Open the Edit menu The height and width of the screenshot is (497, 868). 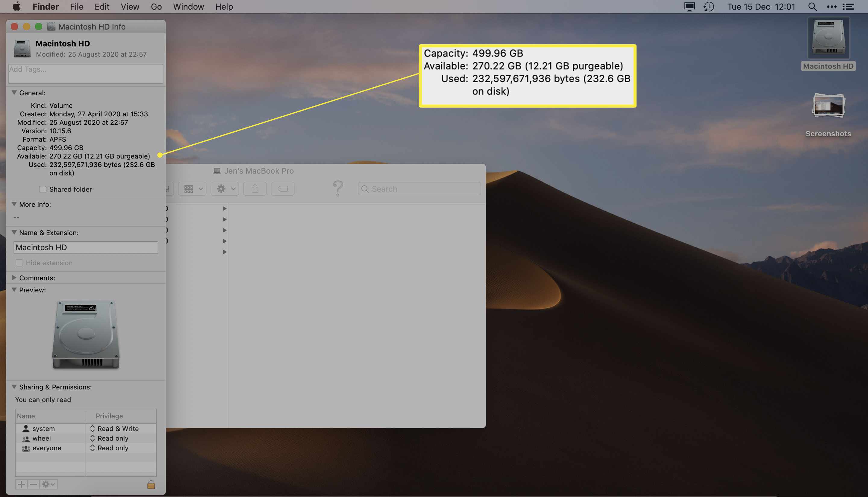point(102,7)
